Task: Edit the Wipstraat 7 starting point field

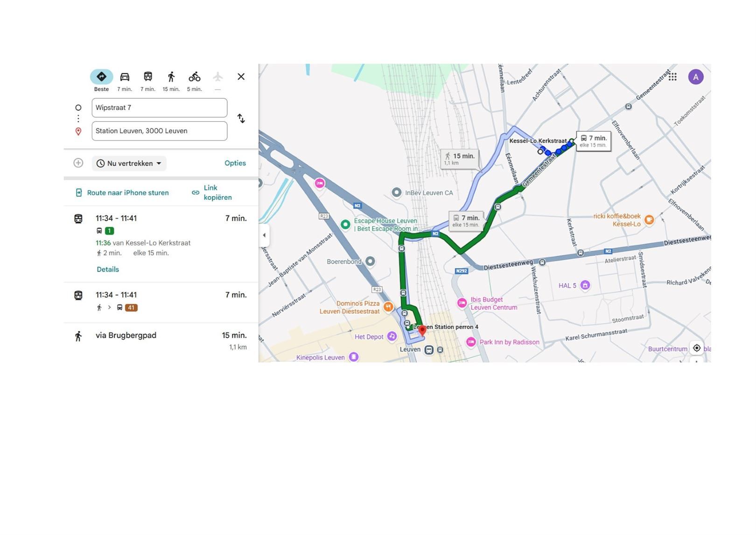Action: [x=159, y=108]
